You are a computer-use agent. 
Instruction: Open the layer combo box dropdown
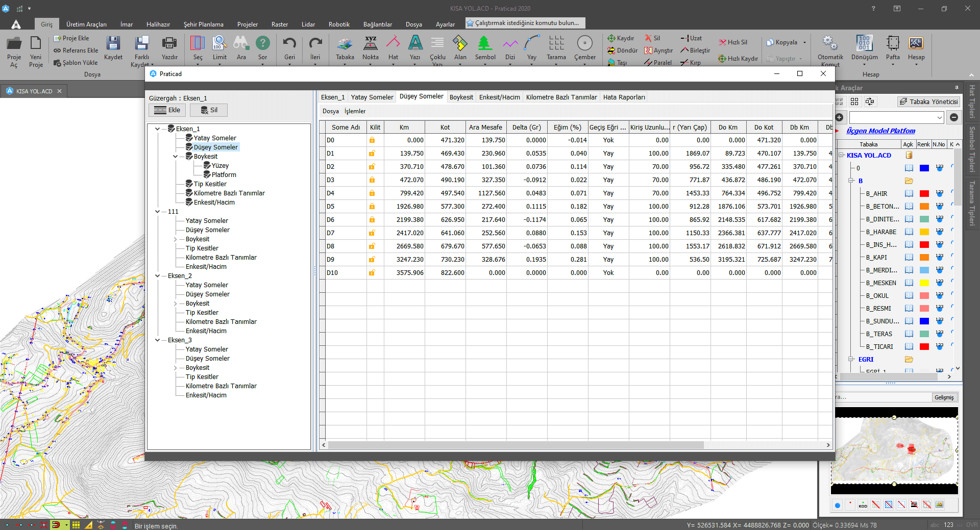pyautogui.click(x=939, y=118)
